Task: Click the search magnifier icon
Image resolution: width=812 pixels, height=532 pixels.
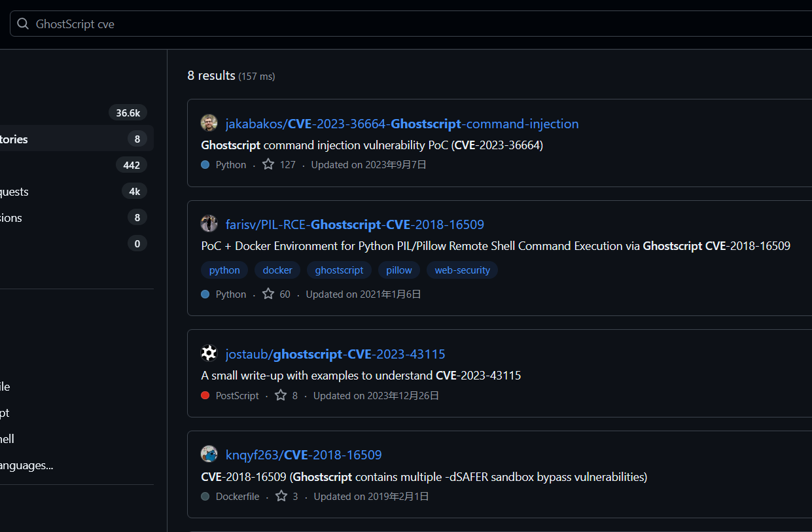Action: click(23, 24)
